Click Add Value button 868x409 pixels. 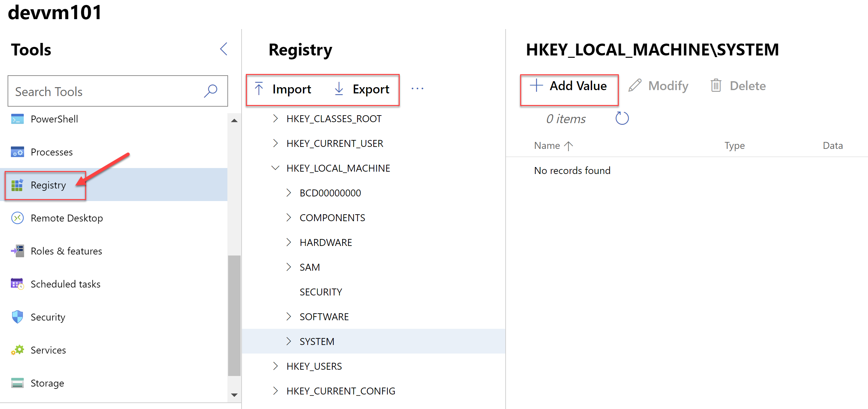point(568,86)
